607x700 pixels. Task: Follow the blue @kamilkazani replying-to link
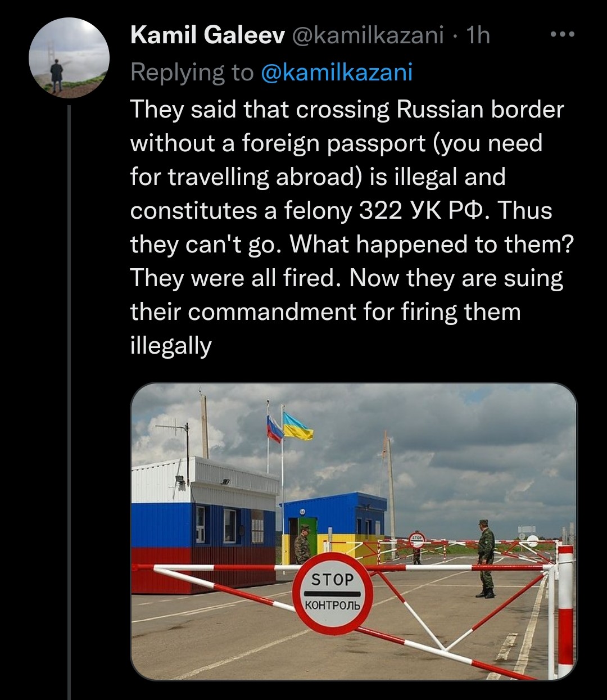coord(337,72)
